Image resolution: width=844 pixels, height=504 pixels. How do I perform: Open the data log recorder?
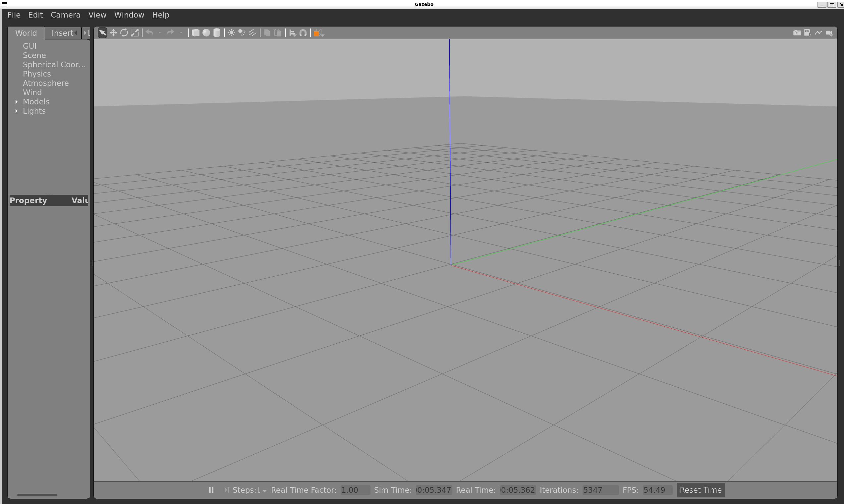(808, 33)
